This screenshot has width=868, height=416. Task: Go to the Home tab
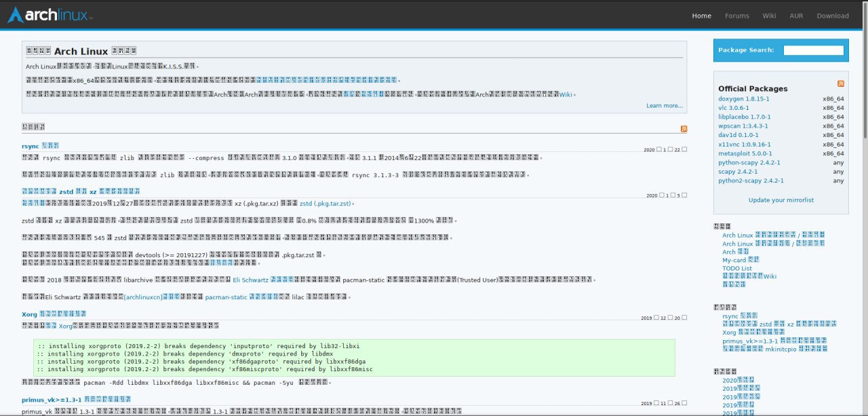701,16
